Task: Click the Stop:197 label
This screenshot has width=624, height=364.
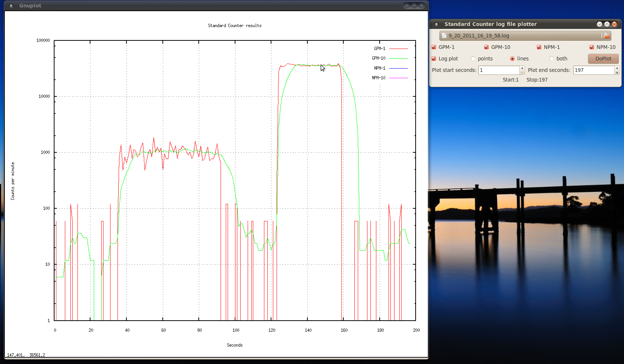Action: click(537, 80)
